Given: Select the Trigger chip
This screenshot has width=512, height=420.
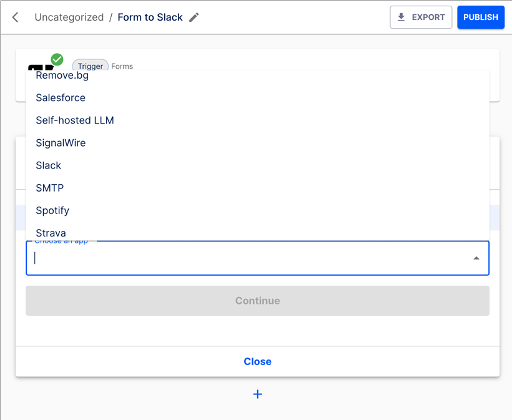Looking at the screenshot, I should point(90,66).
